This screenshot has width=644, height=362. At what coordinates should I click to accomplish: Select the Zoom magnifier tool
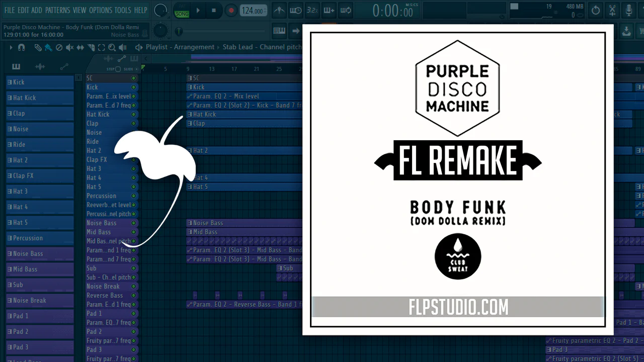point(112,47)
